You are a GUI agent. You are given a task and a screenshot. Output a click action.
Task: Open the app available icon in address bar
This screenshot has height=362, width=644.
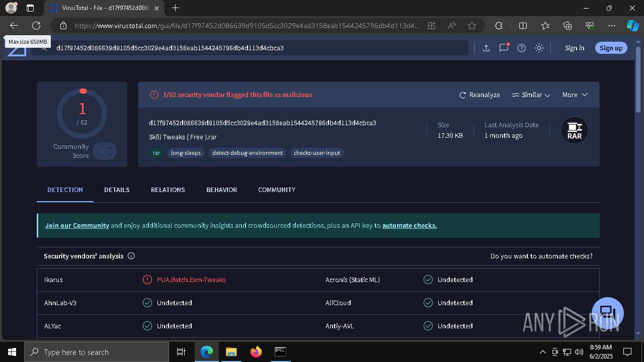click(x=432, y=26)
